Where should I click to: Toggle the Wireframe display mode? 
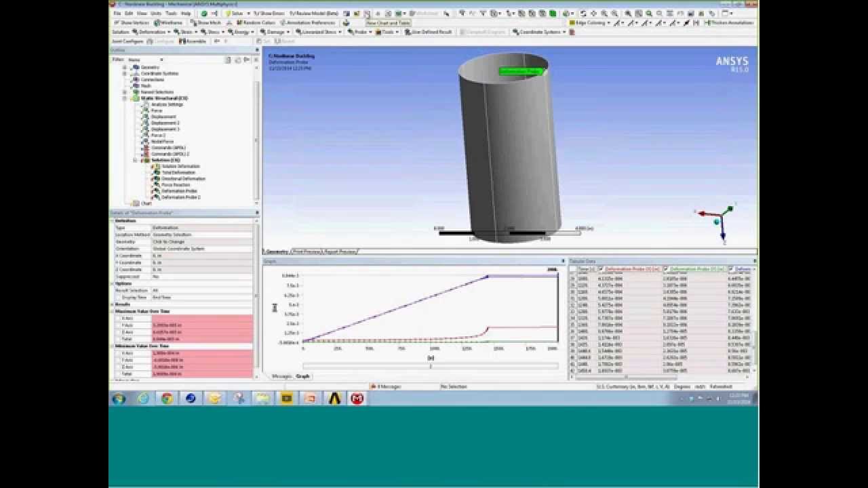tap(170, 22)
